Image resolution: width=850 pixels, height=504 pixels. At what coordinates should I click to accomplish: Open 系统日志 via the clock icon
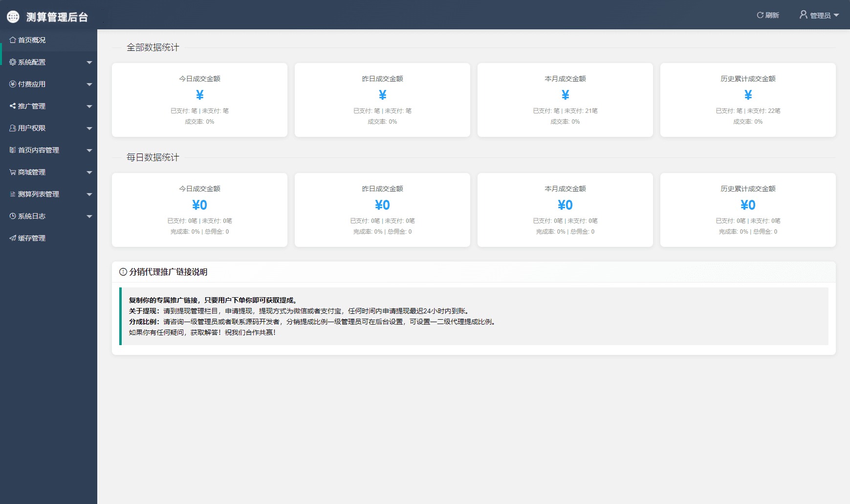click(14, 216)
